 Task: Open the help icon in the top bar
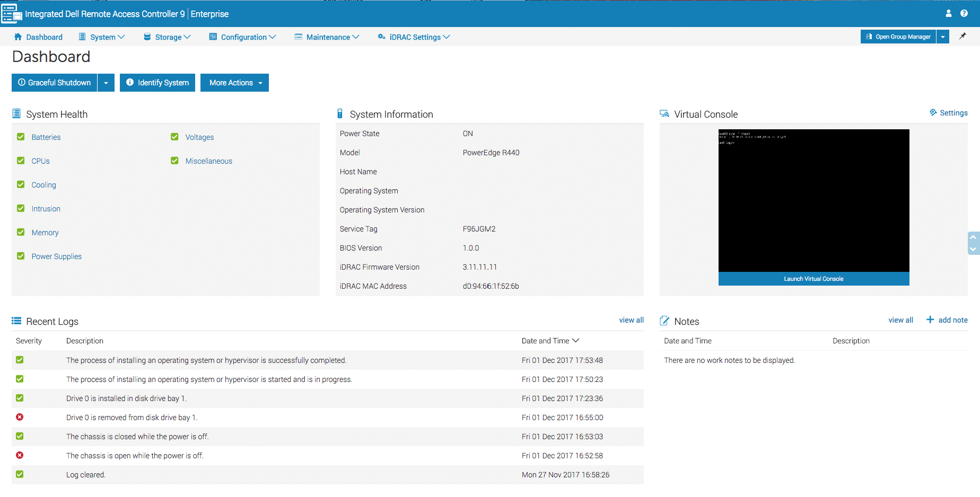pos(965,14)
